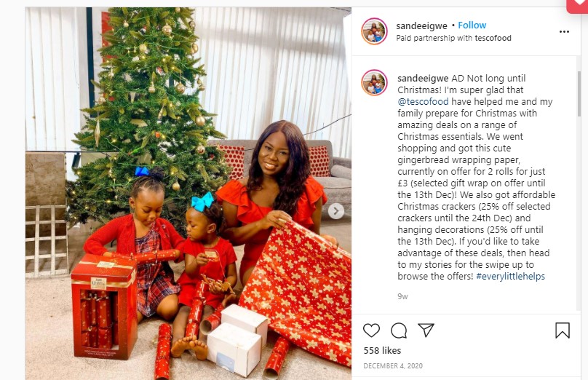This screenshot has height=380, width=588.
Task: Like the post with the heart icon
Action: [x=371, y=330]
